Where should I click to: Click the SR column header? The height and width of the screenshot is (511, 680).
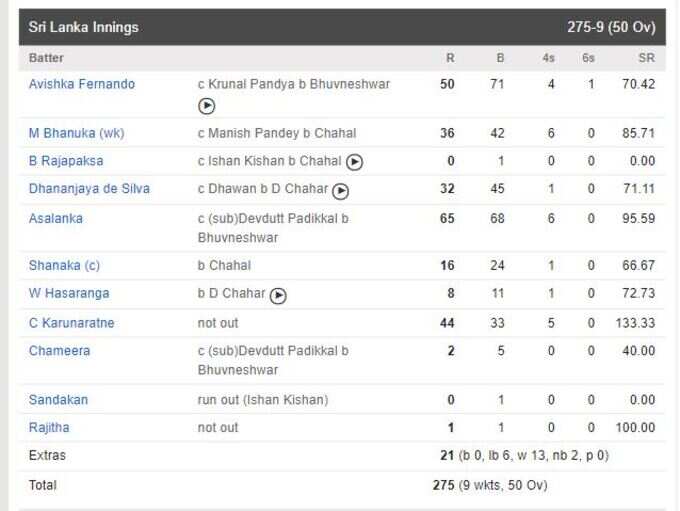(647, 58)
